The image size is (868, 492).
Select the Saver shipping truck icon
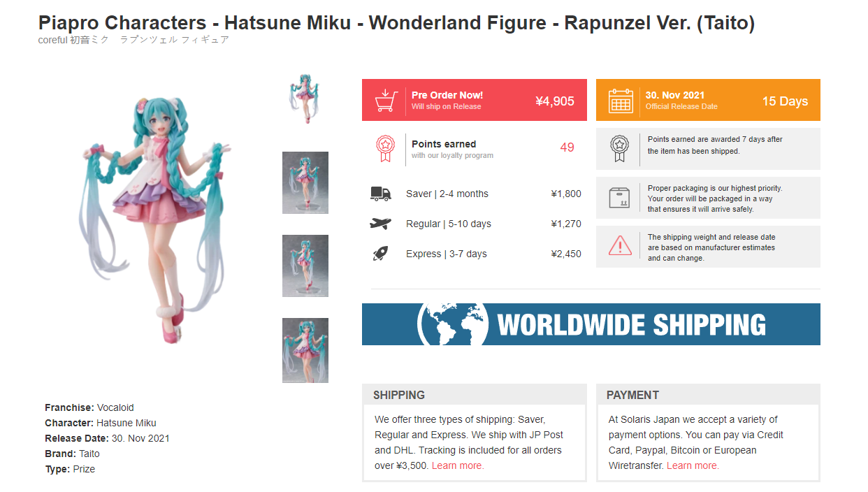[x=381, y=194]
